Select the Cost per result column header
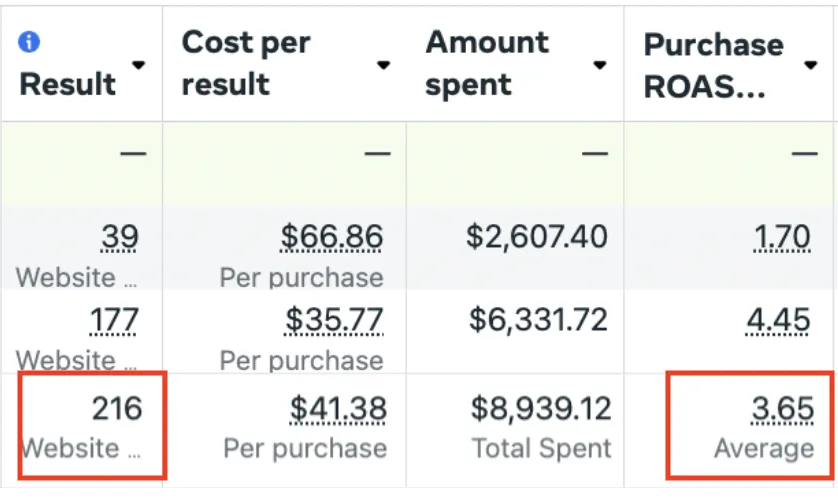The height and width of the screenshot is (498, 838). (246, 63)
